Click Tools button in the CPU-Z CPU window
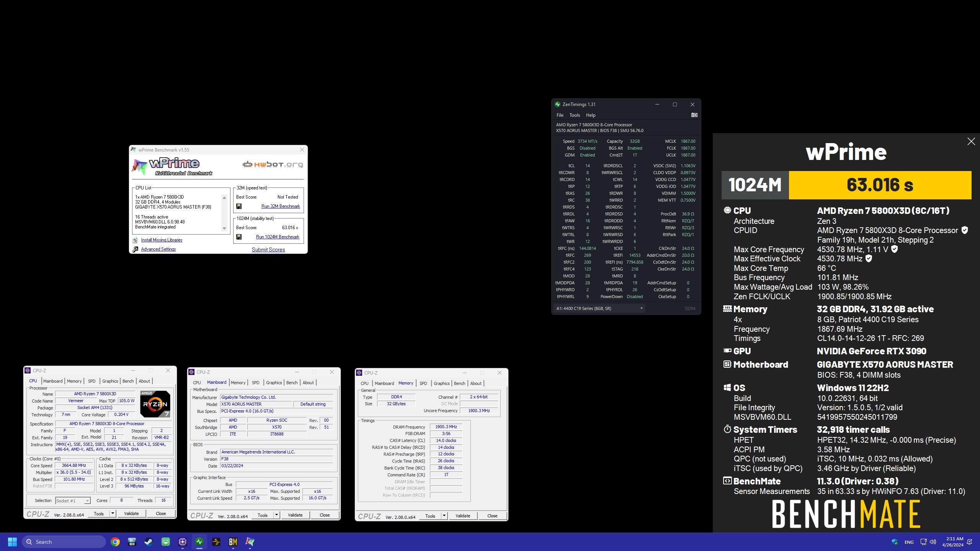Image resolution: width=980 pixels, height=551 pixels. click(99, 514)
